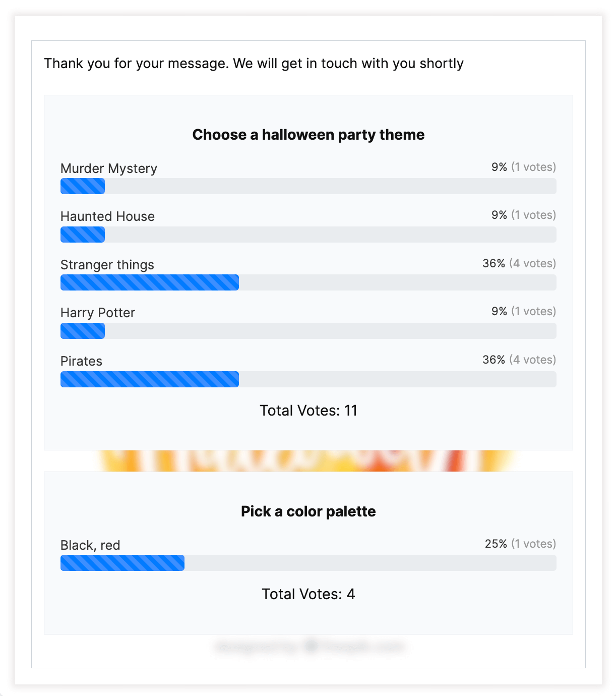616x696 pixels.
Task: Click the blurred orange banner image
Action: click(x=308, y=459)
